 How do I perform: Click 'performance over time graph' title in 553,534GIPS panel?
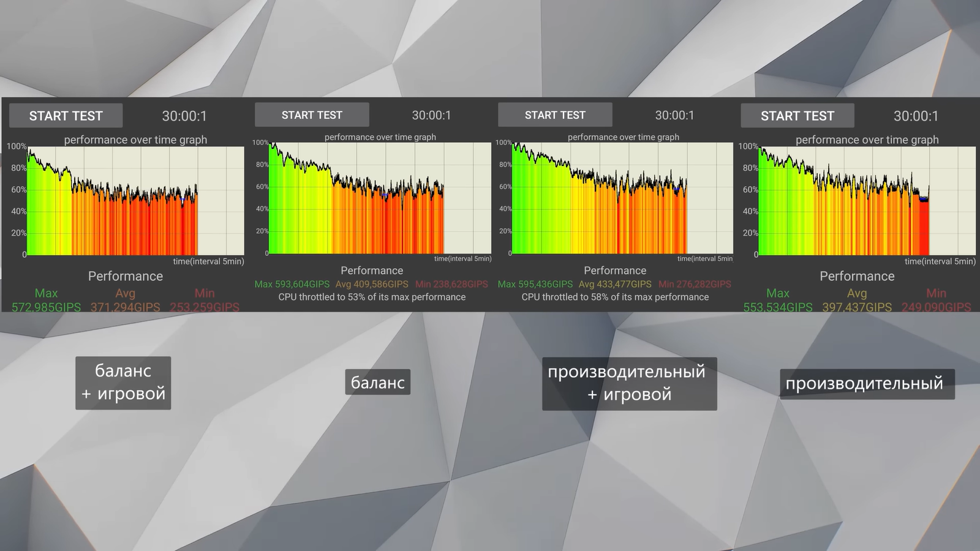867,140
